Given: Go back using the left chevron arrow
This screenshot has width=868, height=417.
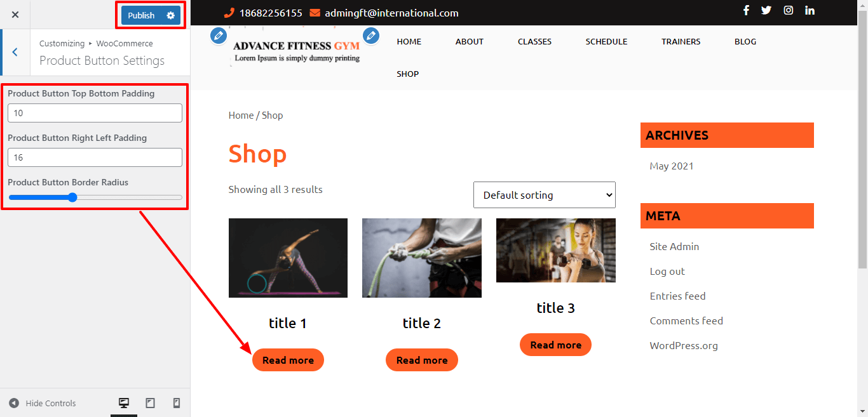Looking at the screenshot, I should [15, 52].
